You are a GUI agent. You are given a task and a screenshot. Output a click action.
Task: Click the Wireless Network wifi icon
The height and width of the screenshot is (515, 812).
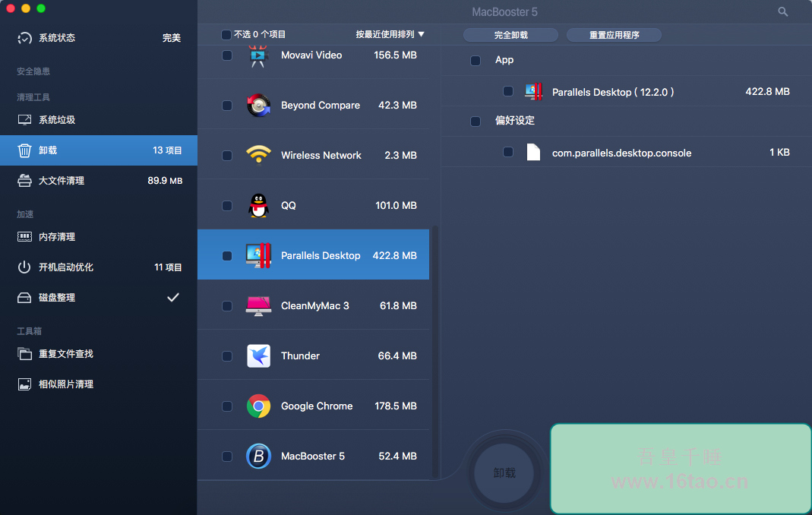point(258,156)
